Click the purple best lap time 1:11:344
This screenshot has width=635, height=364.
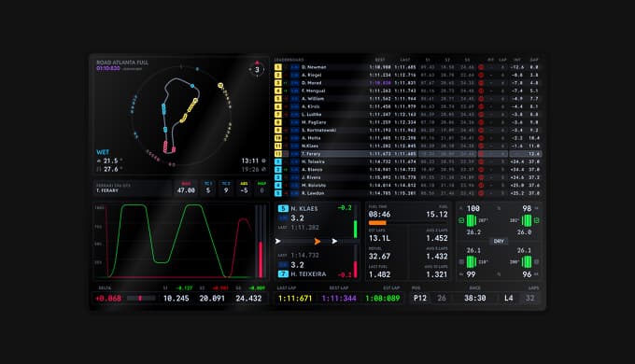339,299
